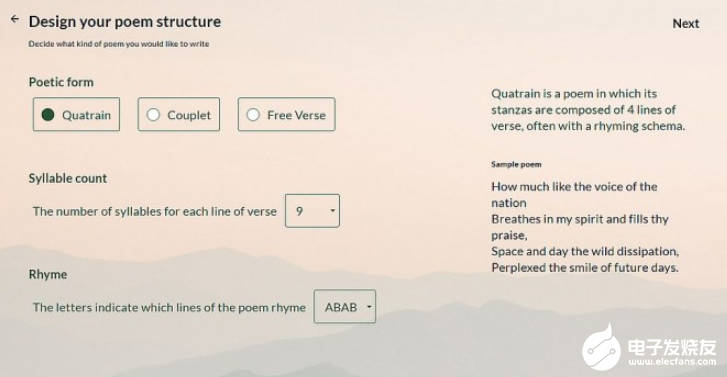Choose the Couplet poetic form

click(179, 114)
